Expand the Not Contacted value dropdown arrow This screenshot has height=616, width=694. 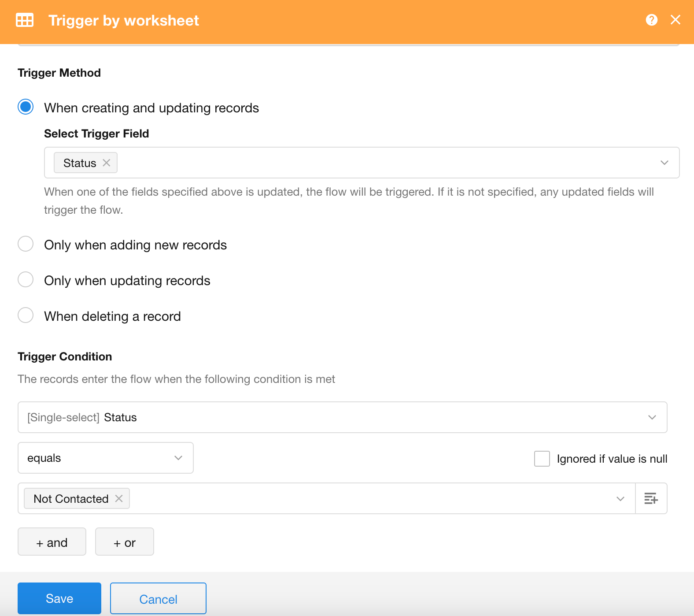click(x=620, y=498)
